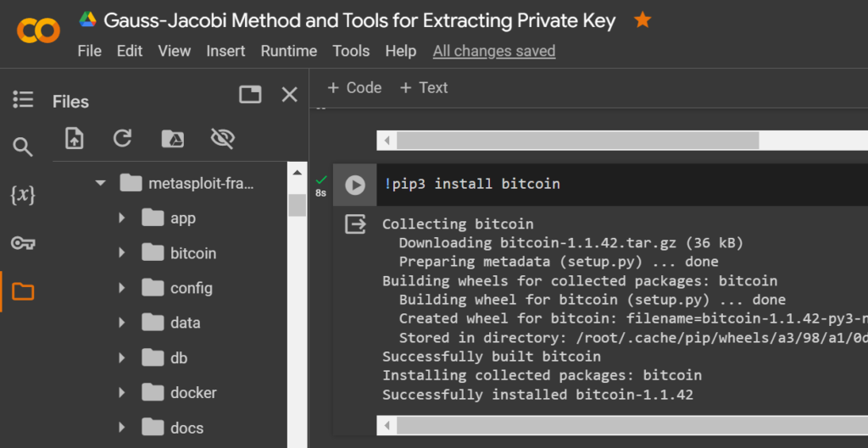This screenshot has width=868, height=448.
Task: Click the 'Collecting bitcoin' output line
Action: click(458, 224)
